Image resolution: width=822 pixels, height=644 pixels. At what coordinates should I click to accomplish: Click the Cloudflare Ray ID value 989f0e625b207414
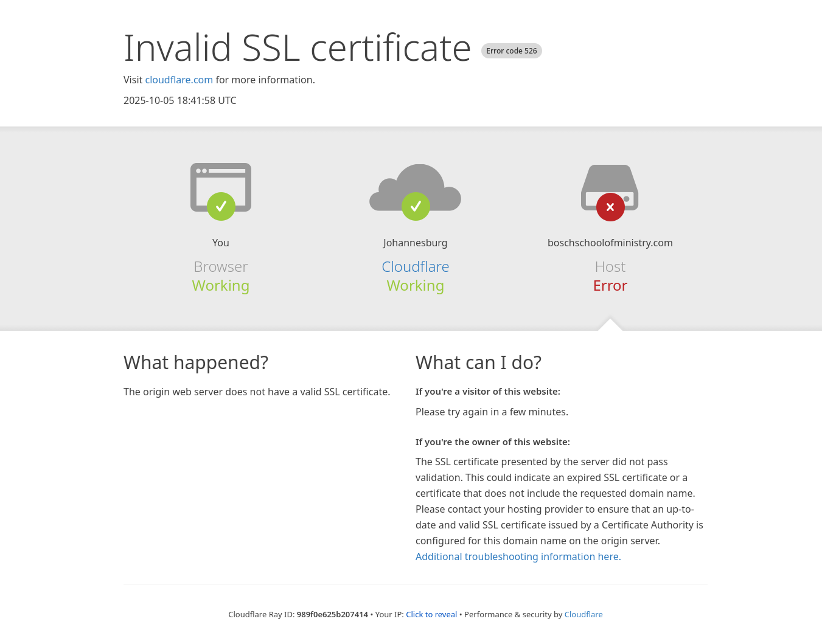(x=332, y=614)
